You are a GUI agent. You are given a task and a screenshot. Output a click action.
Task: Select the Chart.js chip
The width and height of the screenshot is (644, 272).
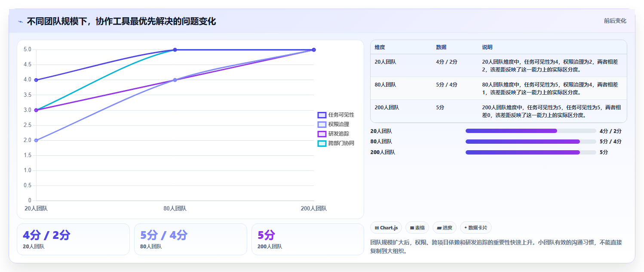coord(386,228)
